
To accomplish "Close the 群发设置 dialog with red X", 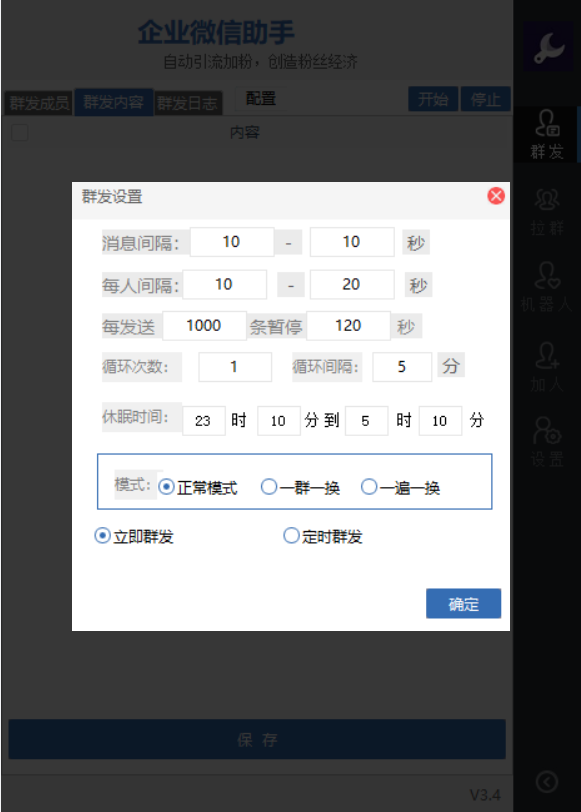I will [x=496, y=196].
